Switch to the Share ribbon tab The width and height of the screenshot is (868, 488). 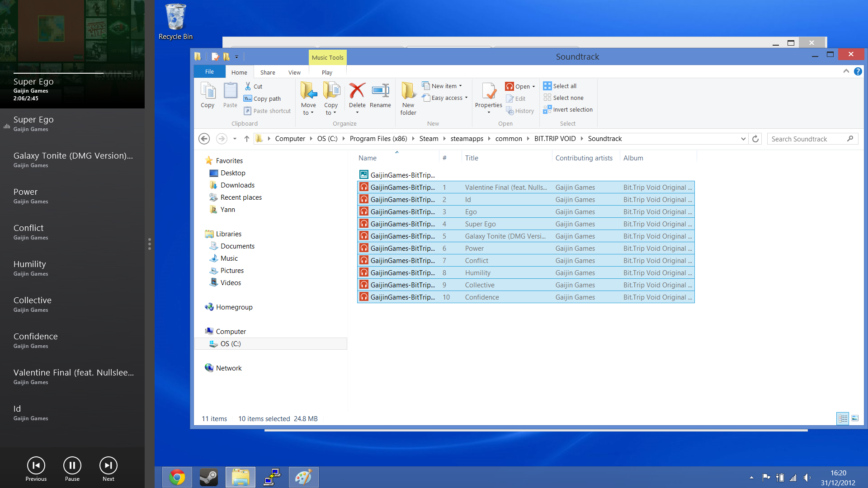268,72
